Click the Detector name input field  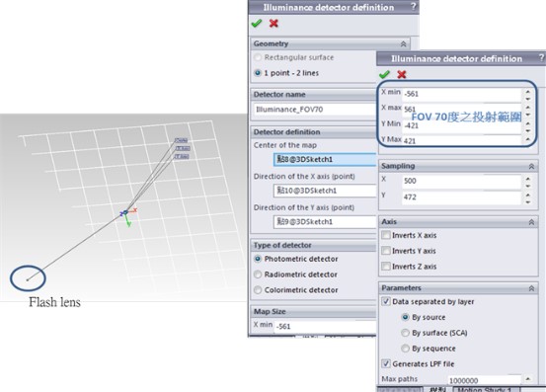(314, 110)
